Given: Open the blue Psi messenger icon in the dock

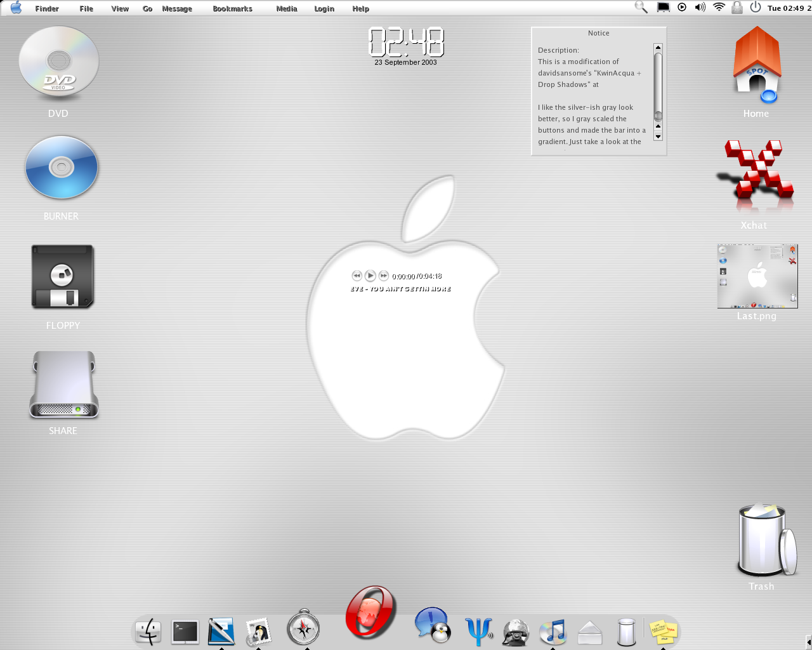Looking at the screenshot, I should (x=479, y=631).
